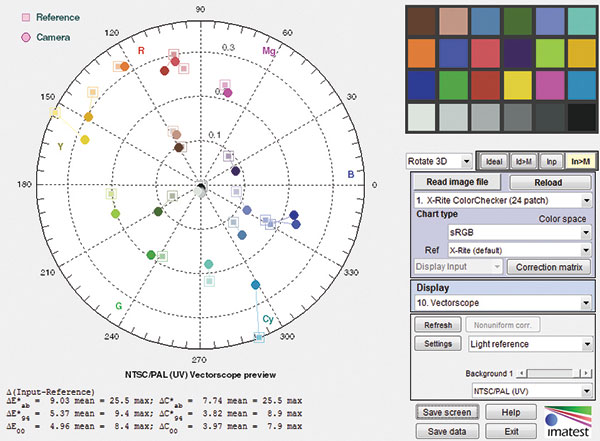Click the Save data button
The height and width of the screenshot is (441, 600).
coord(447,431)
